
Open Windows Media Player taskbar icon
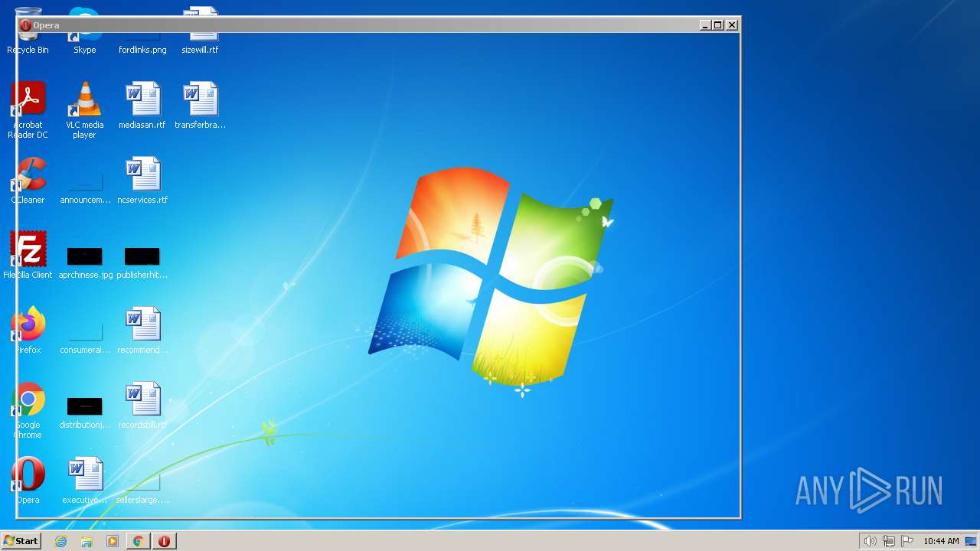(113, 541)
